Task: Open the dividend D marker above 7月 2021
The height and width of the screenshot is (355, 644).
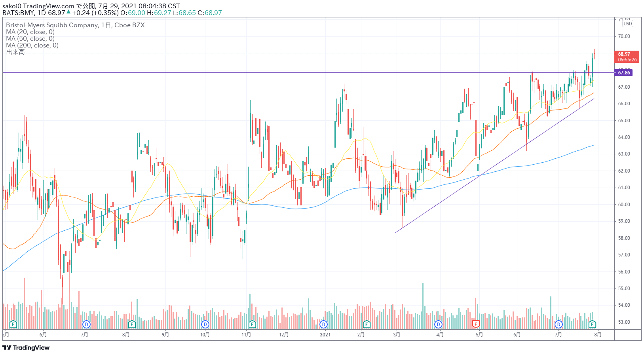Action: [x=559, y=324]
